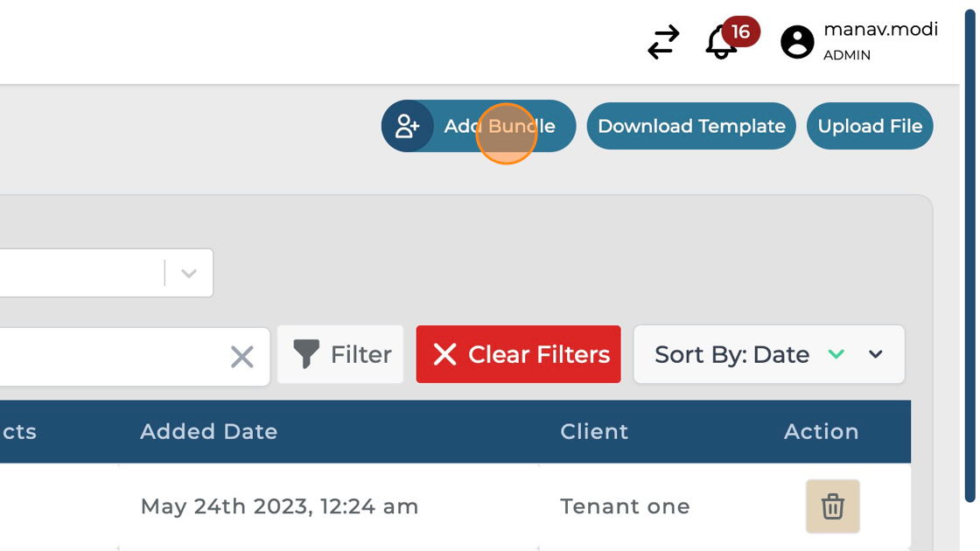Expand the Sort By: Date dropdown arrow
Viewport: 980px width, 551px height.
(x=876, y=354)
